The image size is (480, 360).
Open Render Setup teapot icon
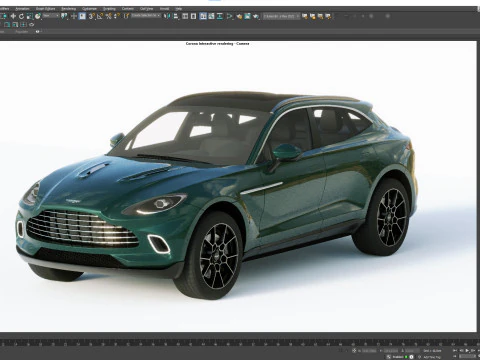point(239,16)
